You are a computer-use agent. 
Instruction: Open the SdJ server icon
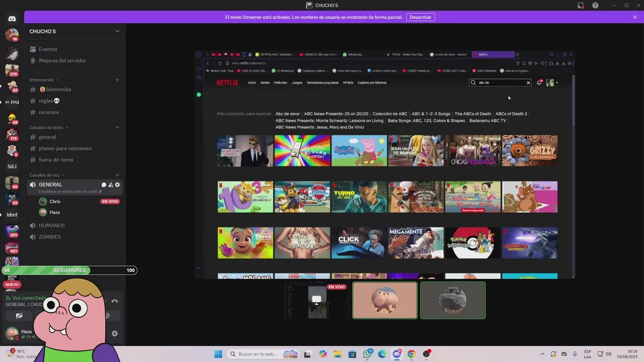click(x=12, y=166)
